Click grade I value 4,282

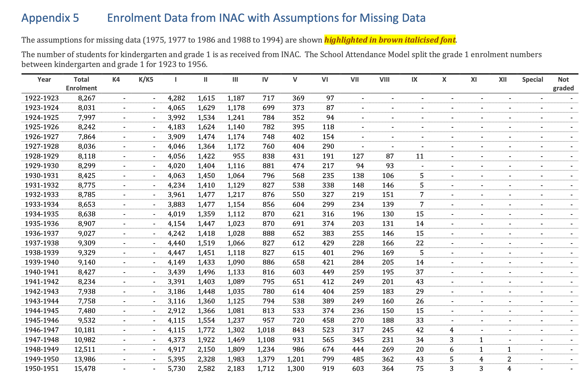[x=177, y=98]
